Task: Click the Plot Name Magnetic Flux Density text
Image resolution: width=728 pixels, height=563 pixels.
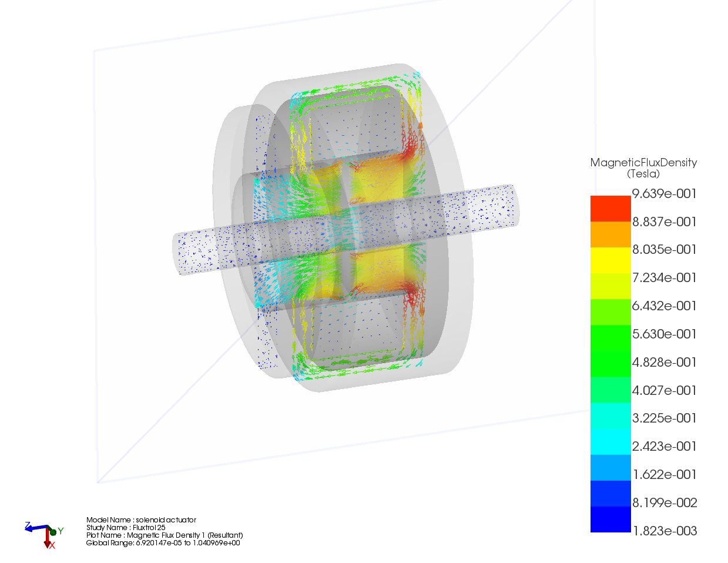Action: point(164,535)
